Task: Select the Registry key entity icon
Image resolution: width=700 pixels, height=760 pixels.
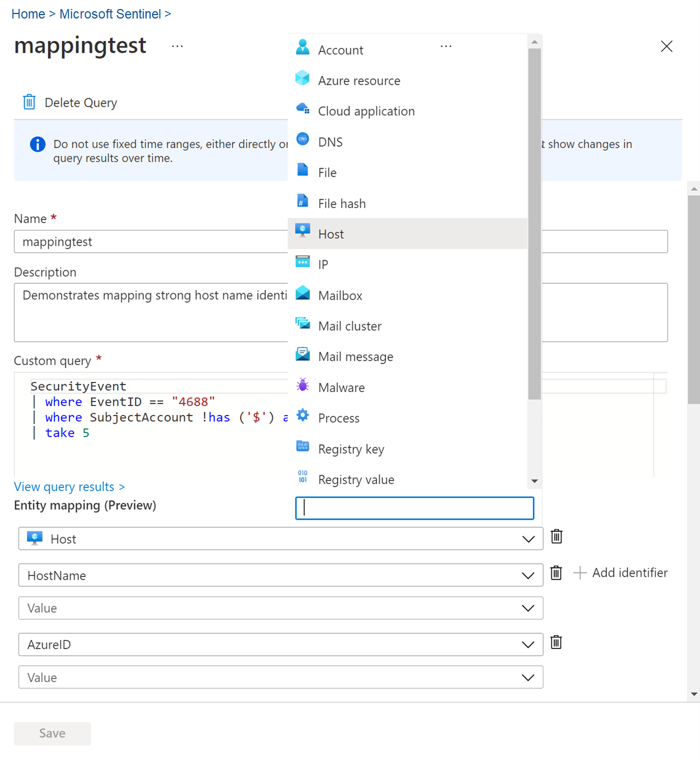Action: coord(302,446)
